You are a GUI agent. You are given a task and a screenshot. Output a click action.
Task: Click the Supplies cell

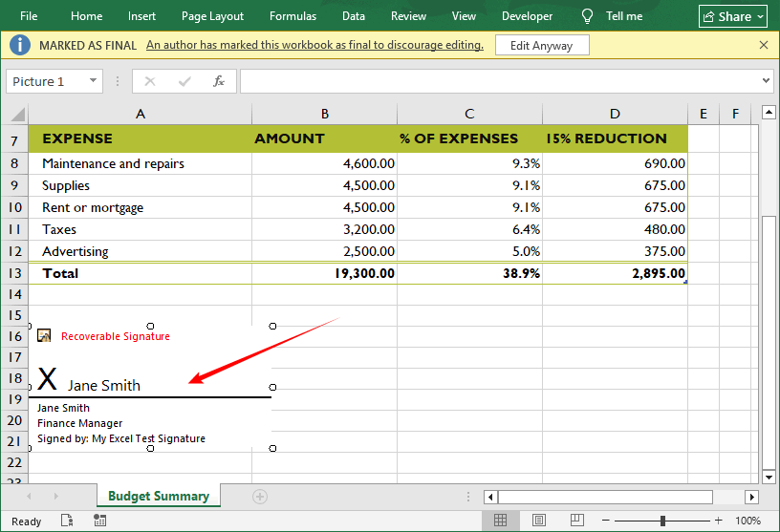pos(141,185)
